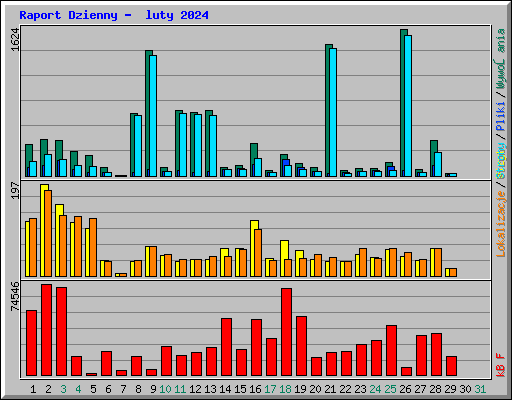
Task: Click day label 28 on axis
Action: [435, 389]
